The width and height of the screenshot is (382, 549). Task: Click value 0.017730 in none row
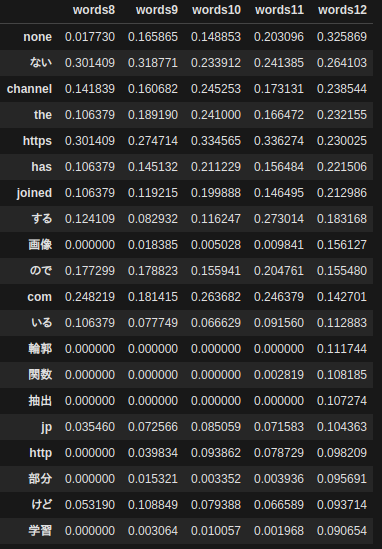[90, 37]
